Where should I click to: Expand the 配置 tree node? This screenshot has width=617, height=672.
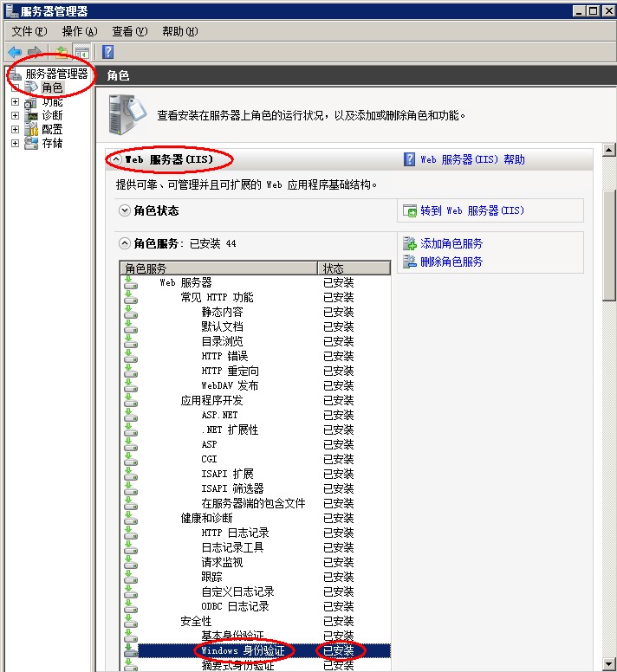pos(15,129)
